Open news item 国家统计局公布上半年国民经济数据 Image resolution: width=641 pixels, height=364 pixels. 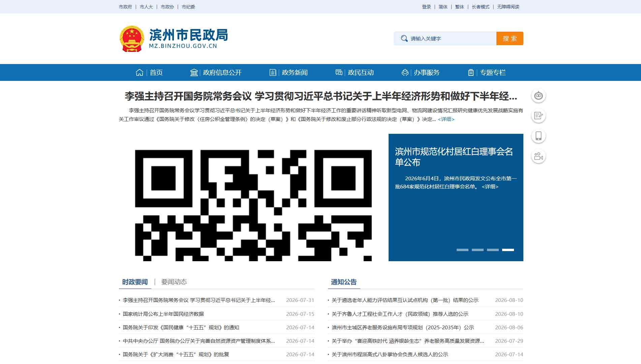coord(163,314)
